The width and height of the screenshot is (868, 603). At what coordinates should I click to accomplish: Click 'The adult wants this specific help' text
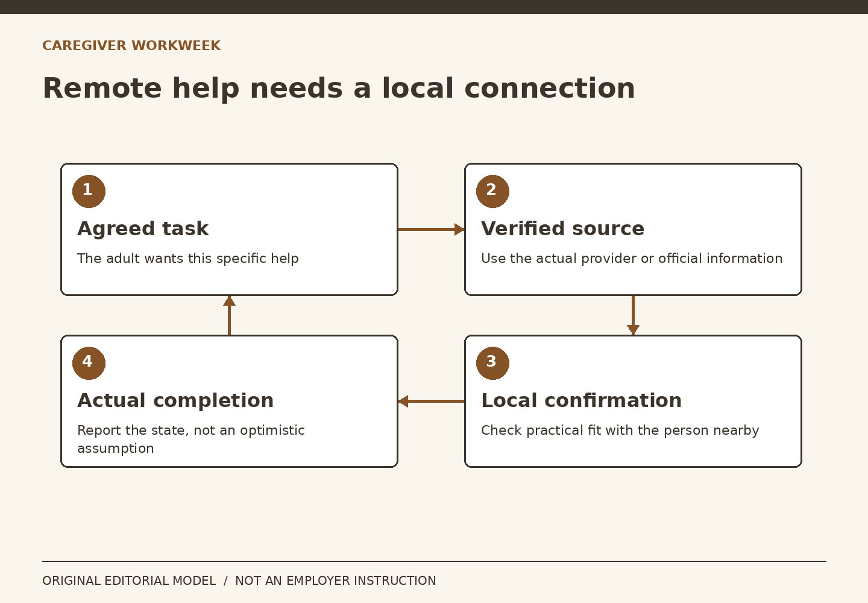[x=188, y=258]
